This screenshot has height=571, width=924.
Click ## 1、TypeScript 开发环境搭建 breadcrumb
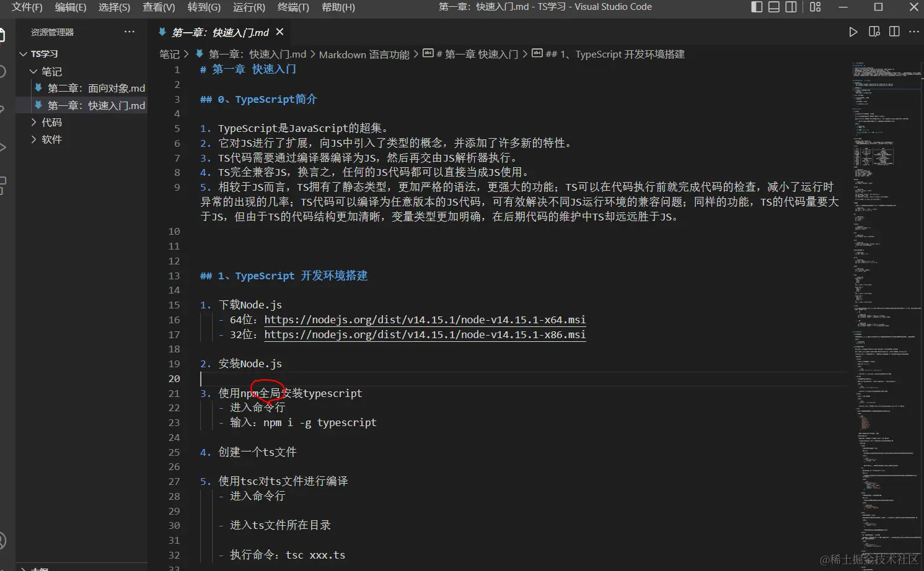615,54
